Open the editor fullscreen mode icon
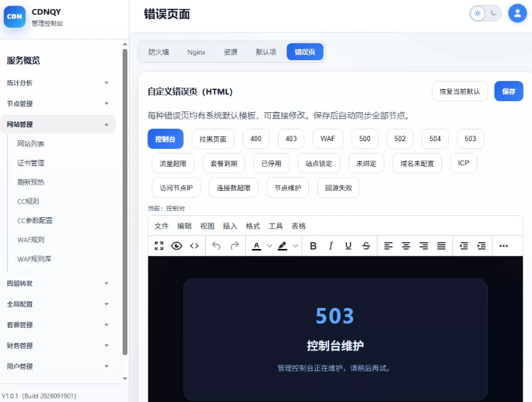Screen dimensions: 532x402 (x=159, y=246)
